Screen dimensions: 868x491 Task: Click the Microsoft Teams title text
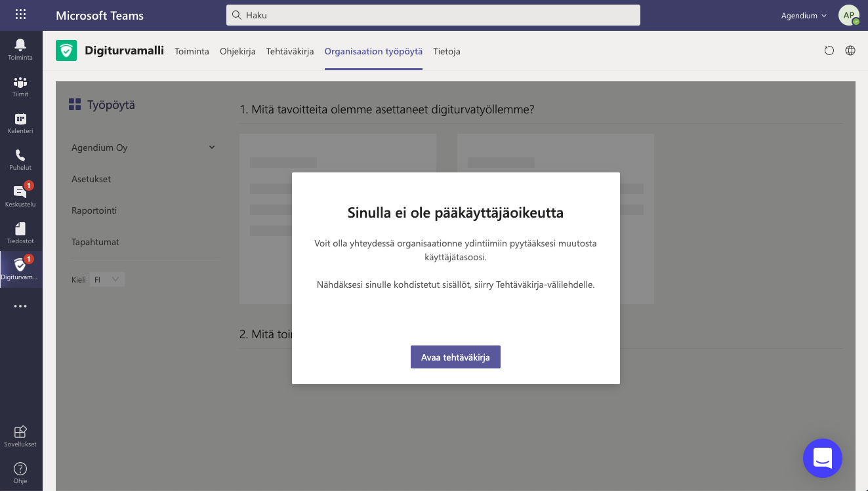pyautogui.click(x=100, y=16)
